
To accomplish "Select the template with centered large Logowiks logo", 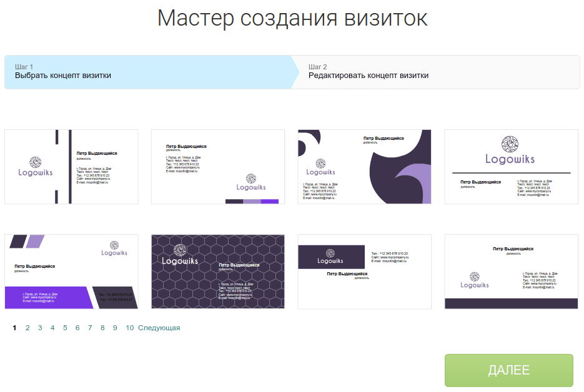I will tap(511, 167).
